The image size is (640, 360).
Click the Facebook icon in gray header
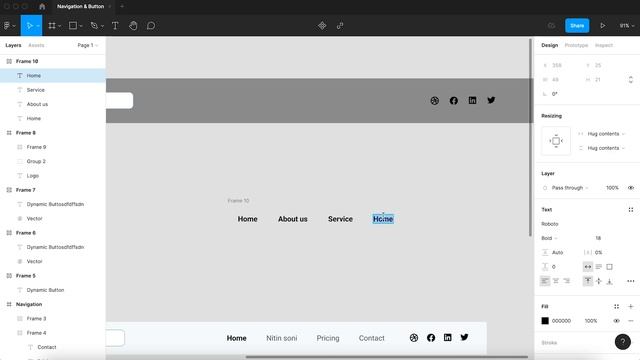(x=453, y=100)
